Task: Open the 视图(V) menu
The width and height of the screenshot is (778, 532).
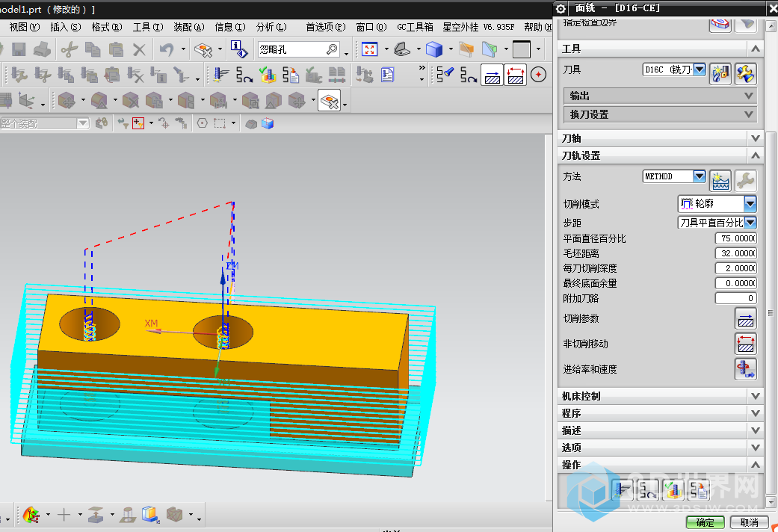Action: coord(25,27)
